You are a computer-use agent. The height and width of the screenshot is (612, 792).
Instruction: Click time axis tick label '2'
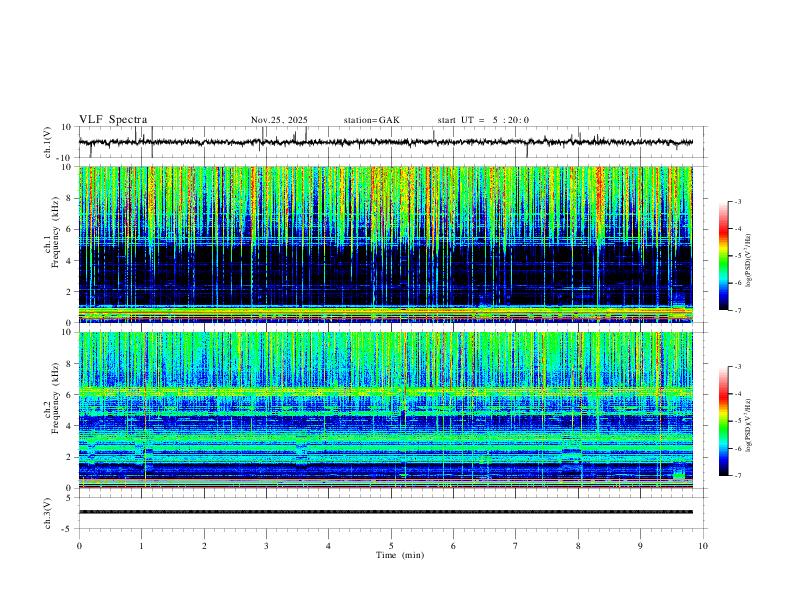(x=204, y=546)
